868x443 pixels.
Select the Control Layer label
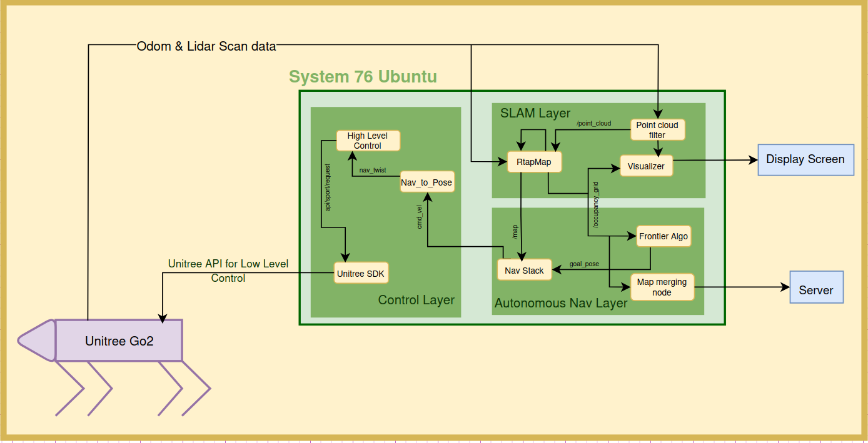[x=416, y=300]
